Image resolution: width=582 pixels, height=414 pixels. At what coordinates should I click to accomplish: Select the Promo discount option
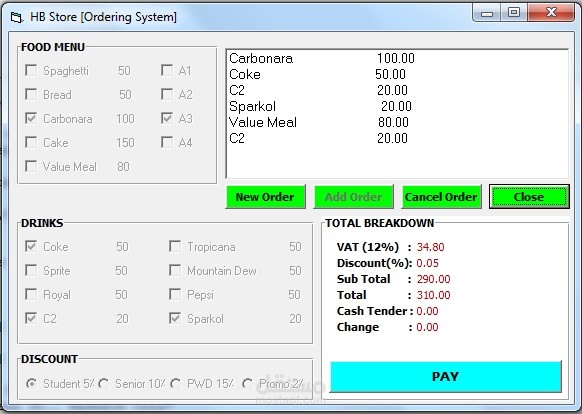248,383
